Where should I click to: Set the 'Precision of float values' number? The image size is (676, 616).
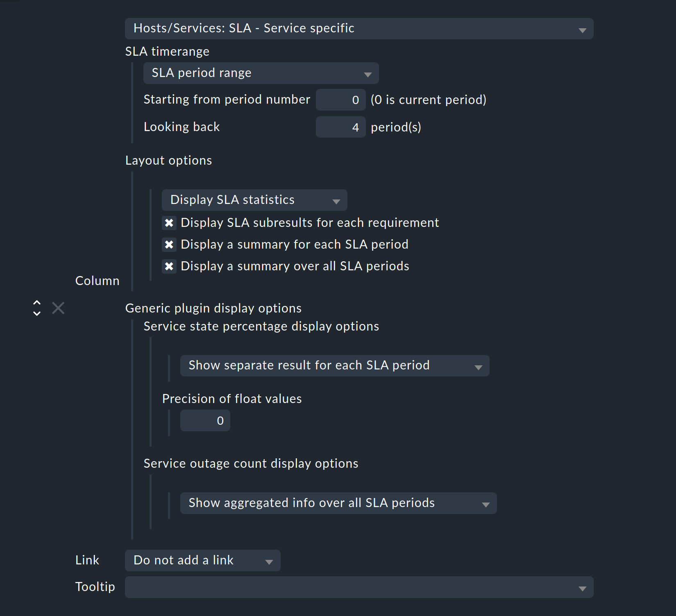click(x=205, y=420)
